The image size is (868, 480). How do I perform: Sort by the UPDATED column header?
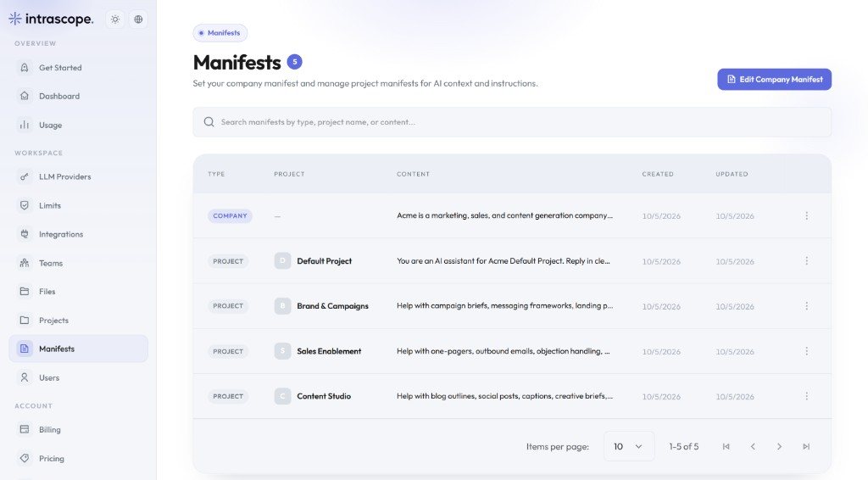[x=732, y=174]
